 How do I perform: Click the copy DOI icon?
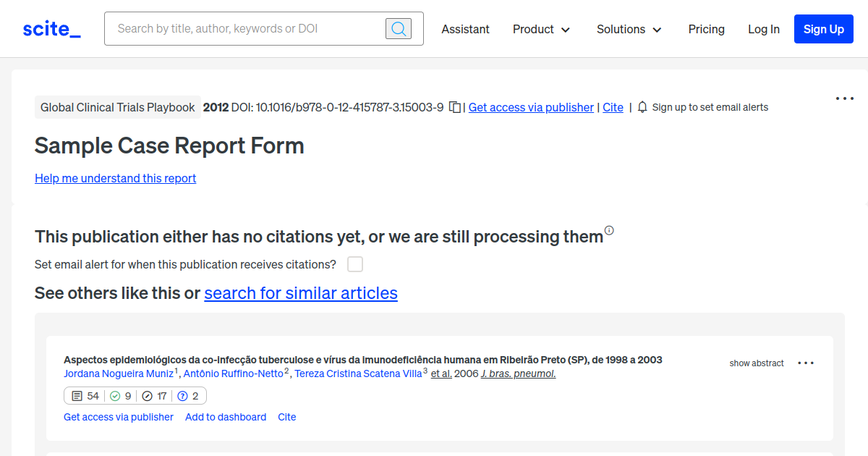(454, 106)
